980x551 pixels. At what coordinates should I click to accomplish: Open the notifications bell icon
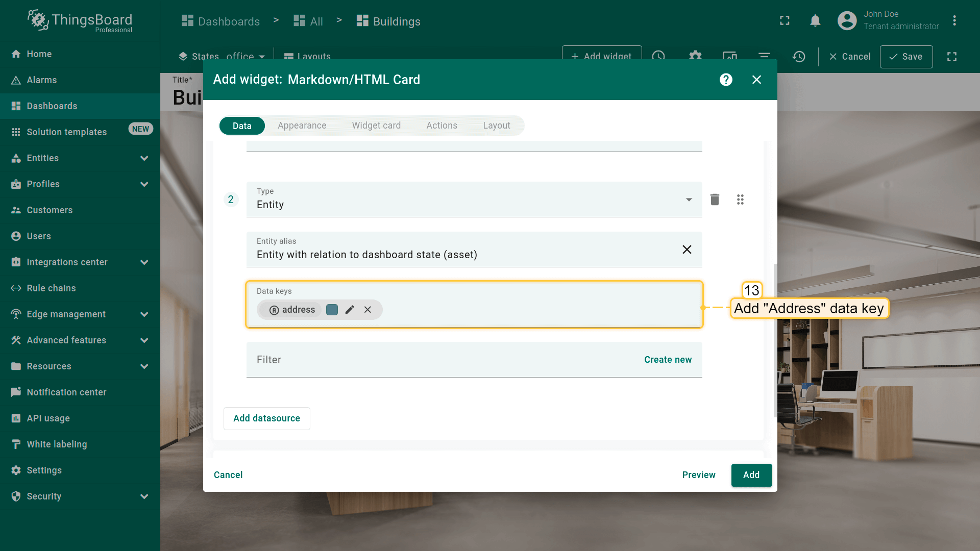coord(815,21)
